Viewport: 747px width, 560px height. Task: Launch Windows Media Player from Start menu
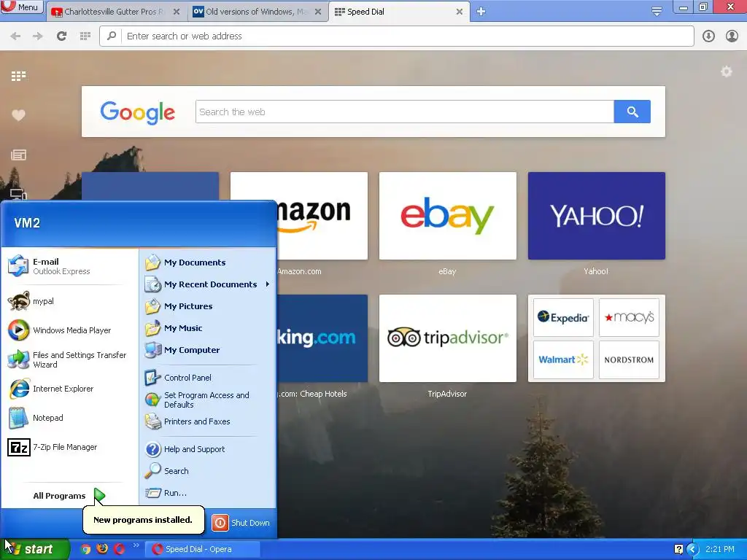point(69,330)
